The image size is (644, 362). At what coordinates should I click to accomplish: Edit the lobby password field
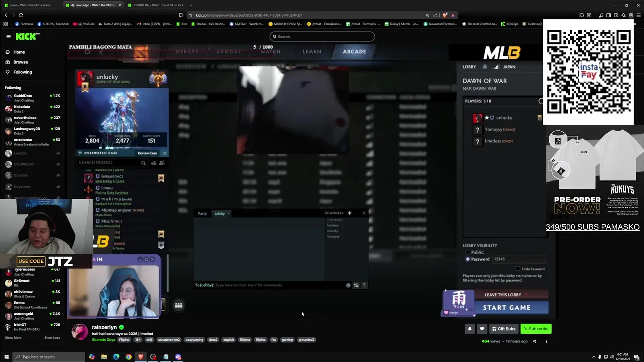coord(518,259)
